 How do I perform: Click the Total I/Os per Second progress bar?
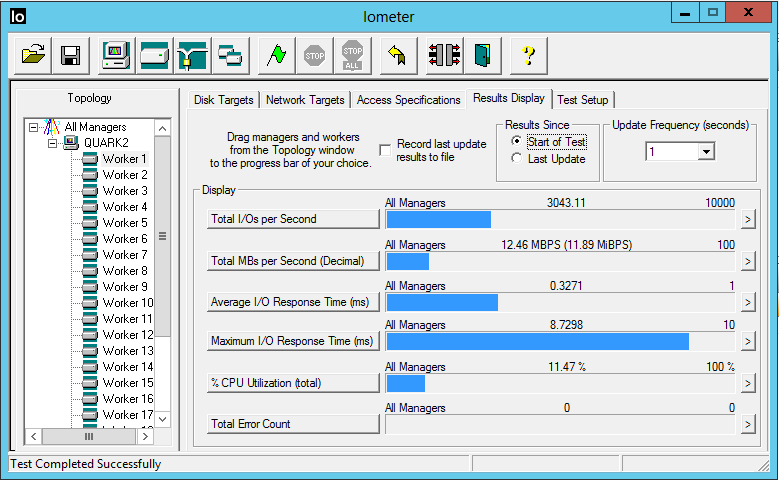[x=560, y=220]
